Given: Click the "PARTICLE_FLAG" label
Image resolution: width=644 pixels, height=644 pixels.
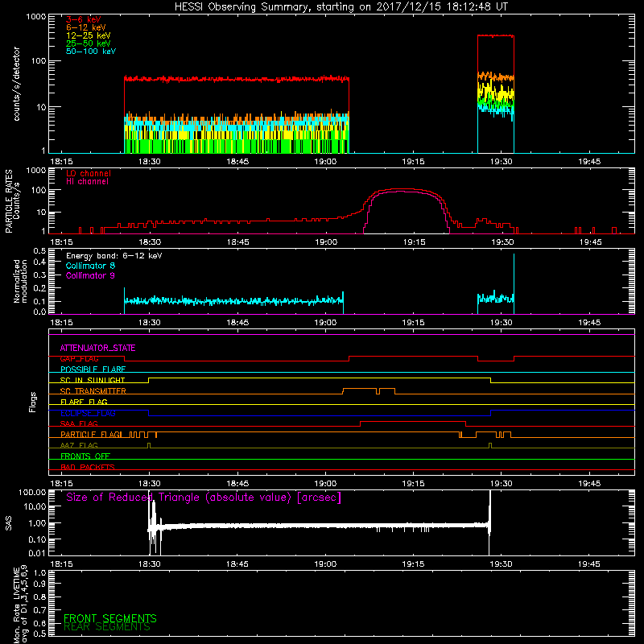Looking at the screenshot, I should pyautogui.click(x=91, y=435).
